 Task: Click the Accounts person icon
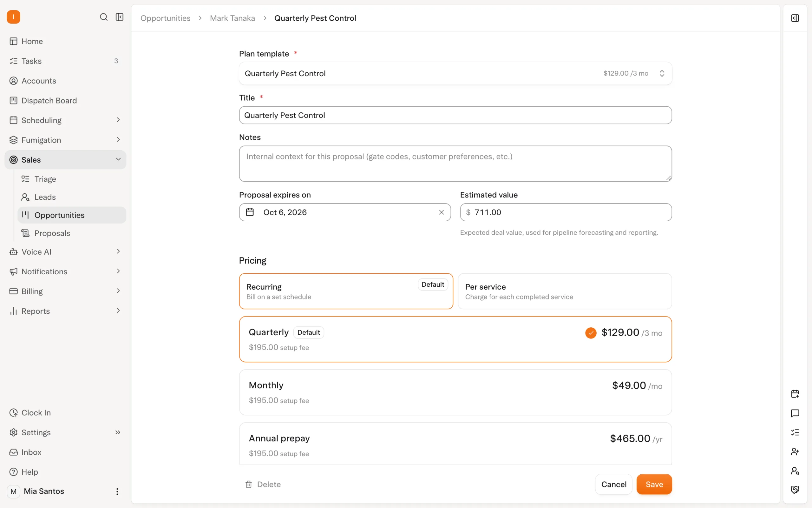pos(13,81)
